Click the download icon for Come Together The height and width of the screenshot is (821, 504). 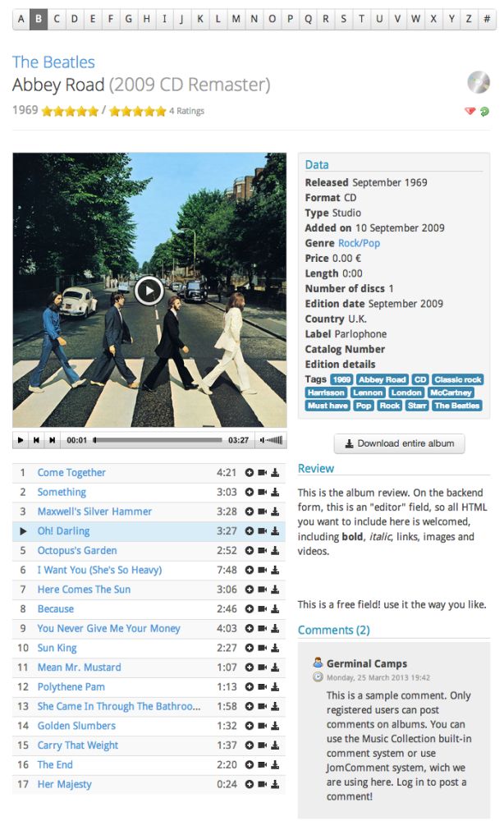(275, 473)
